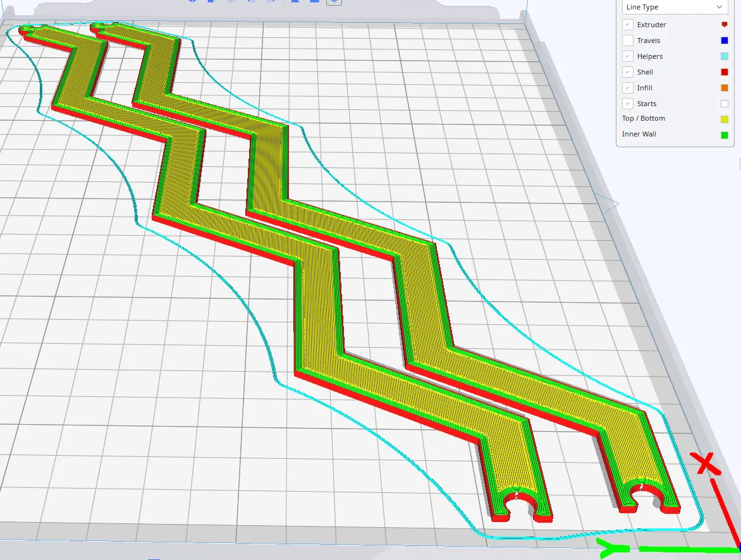Enable the Travels checkbox
Screen dimensions: 741x560
(x=628, y=40)
